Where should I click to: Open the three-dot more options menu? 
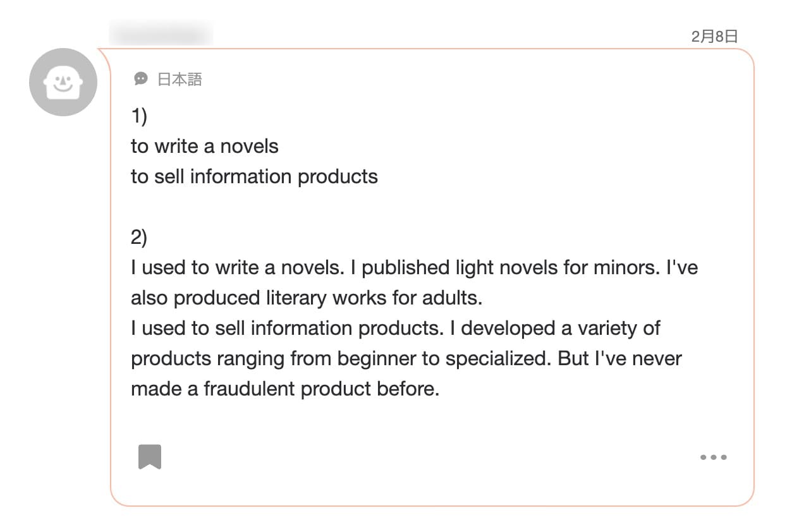pos(713,457)
